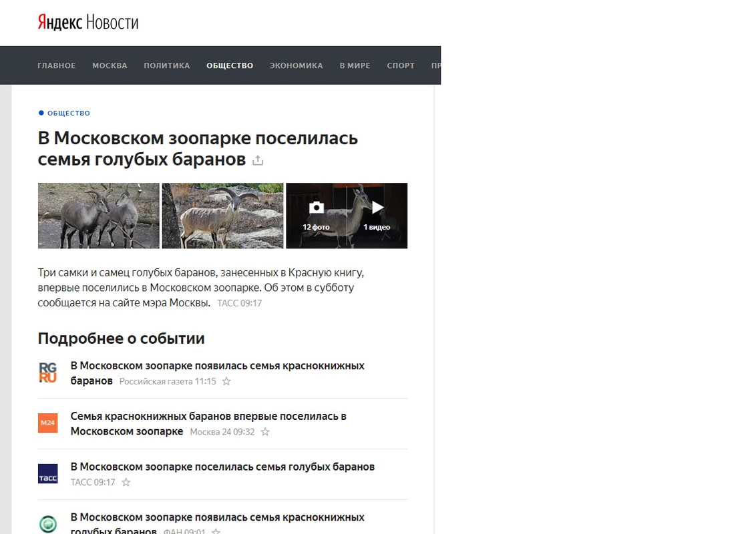Open the ФАН article on краснокнижных голубых баранов

[217, 524]
